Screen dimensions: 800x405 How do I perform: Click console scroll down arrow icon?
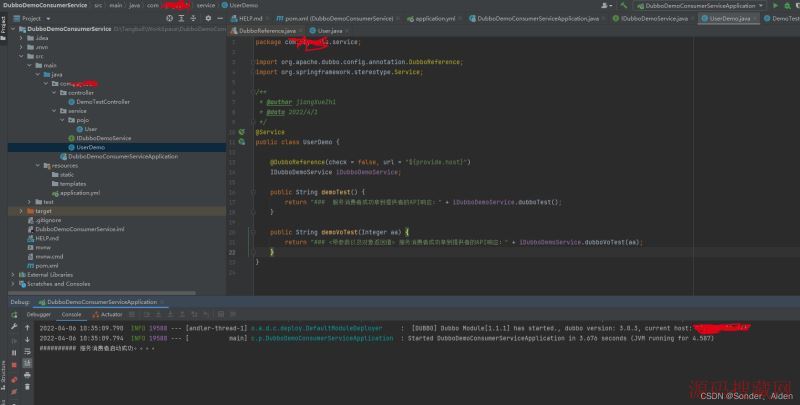pyautogui.click(x=28, y=340)
